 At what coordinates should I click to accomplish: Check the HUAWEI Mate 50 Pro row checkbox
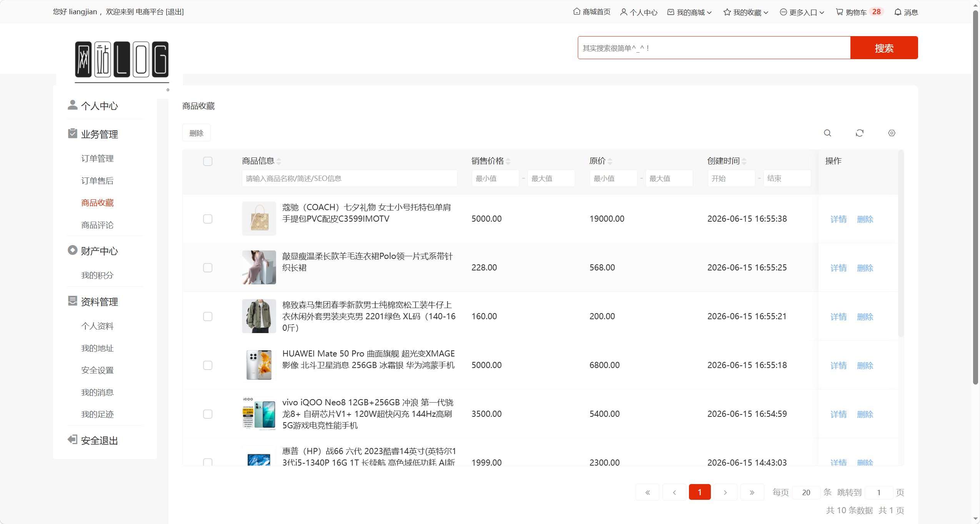208,365
